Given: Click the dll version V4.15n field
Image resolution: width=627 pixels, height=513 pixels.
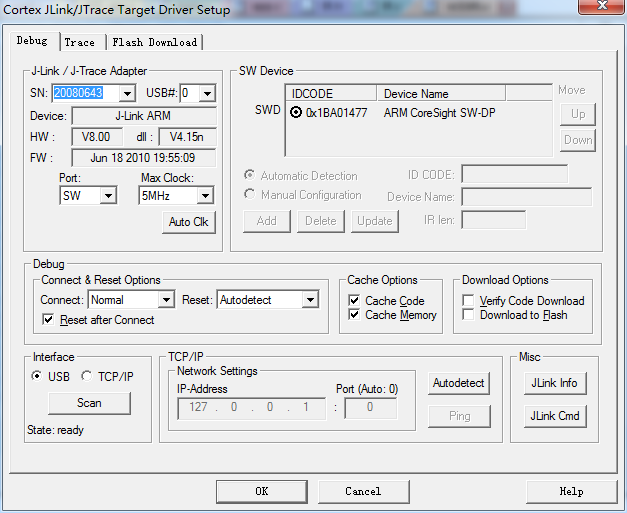Looking at the screenshot, I should (x=187, y=137).
